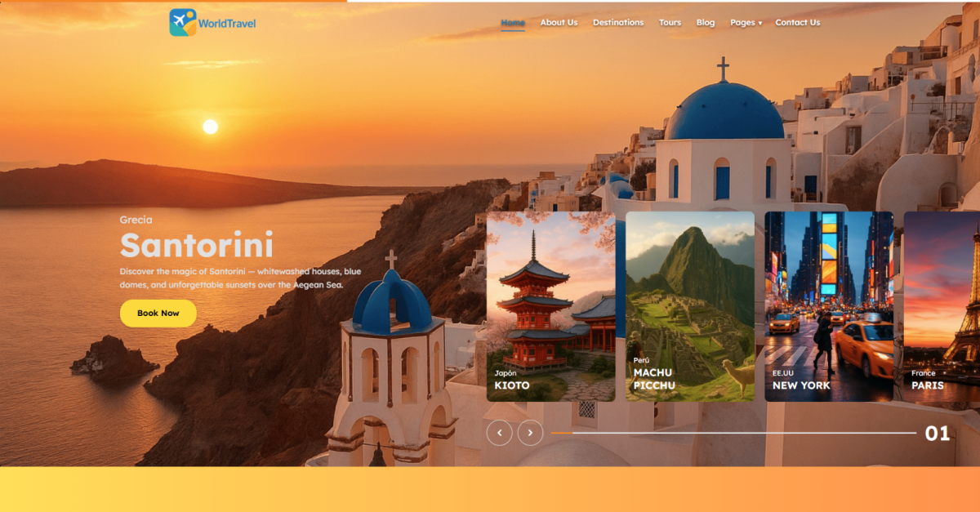Expand the Pages dropdown menu
Viewport: 980px width, 512px height.
(746, 23)
